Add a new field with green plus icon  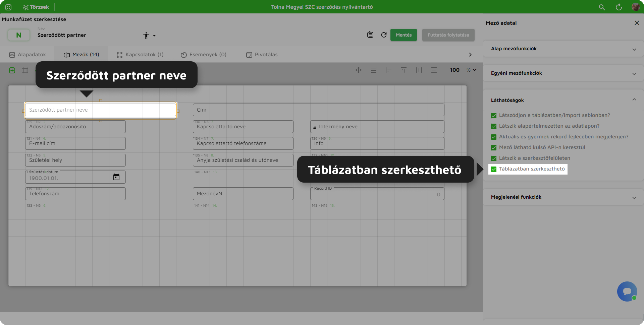(12, 70)
